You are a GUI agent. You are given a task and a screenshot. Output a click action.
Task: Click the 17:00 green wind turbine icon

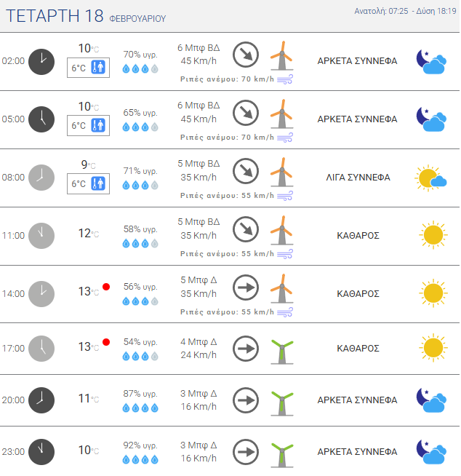coord(281,349)
